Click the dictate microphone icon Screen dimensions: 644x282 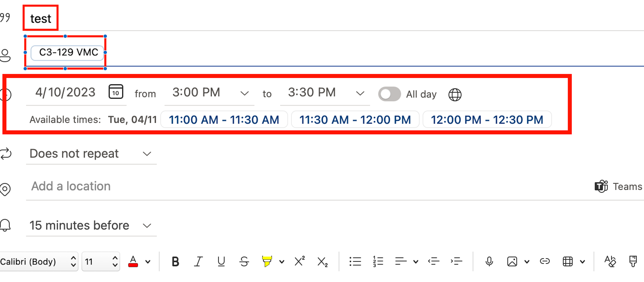coord(489,262)
